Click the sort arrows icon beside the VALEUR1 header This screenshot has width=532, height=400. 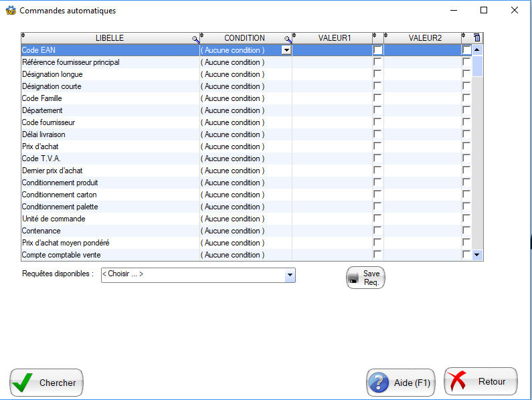pyautogui.click(x=295, y=36)
